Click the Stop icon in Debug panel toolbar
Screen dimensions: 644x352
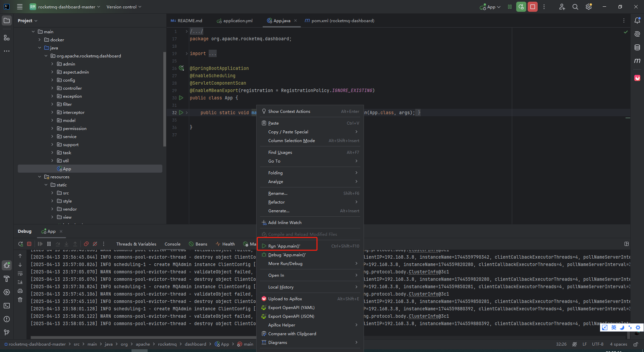click(x=29, y=244)
